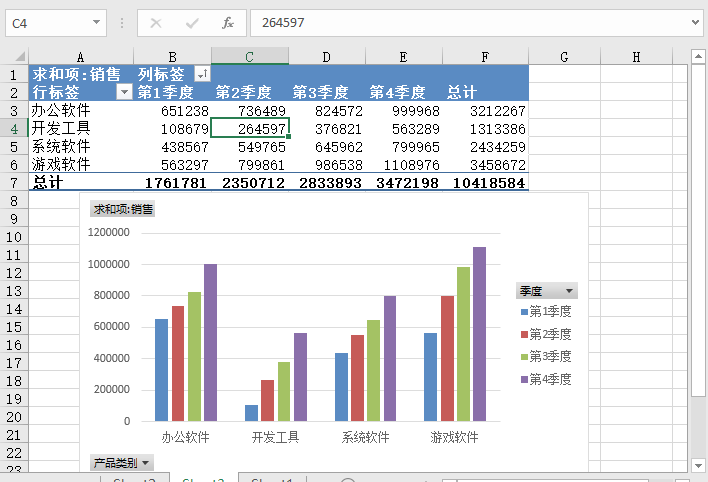This screenshot has height=482, width=708.
Task: Select column B header
Action: 172,57
